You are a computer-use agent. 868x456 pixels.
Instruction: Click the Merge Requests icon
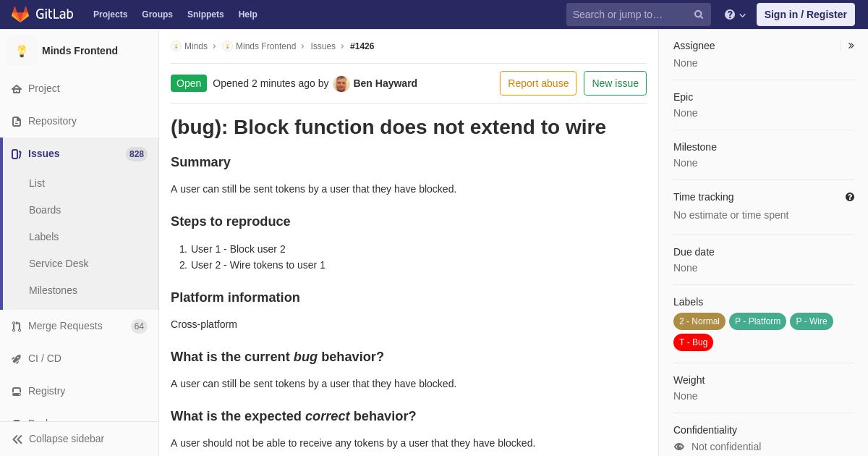click(17, 326)
